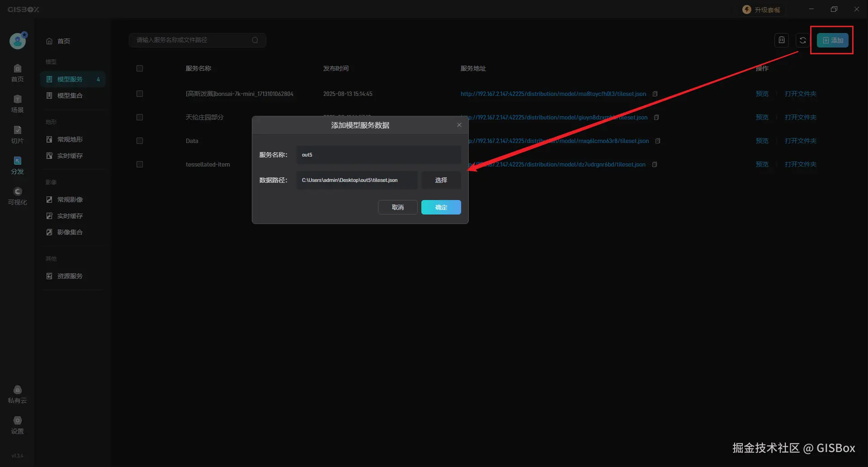Select 模型服务 in the sidebar
The image size is (868, 467).
tap(72, 79)
